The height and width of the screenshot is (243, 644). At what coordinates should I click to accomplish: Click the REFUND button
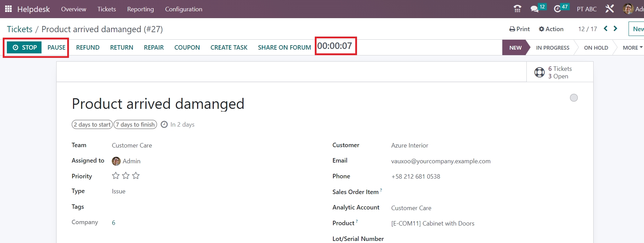point(88,48)
